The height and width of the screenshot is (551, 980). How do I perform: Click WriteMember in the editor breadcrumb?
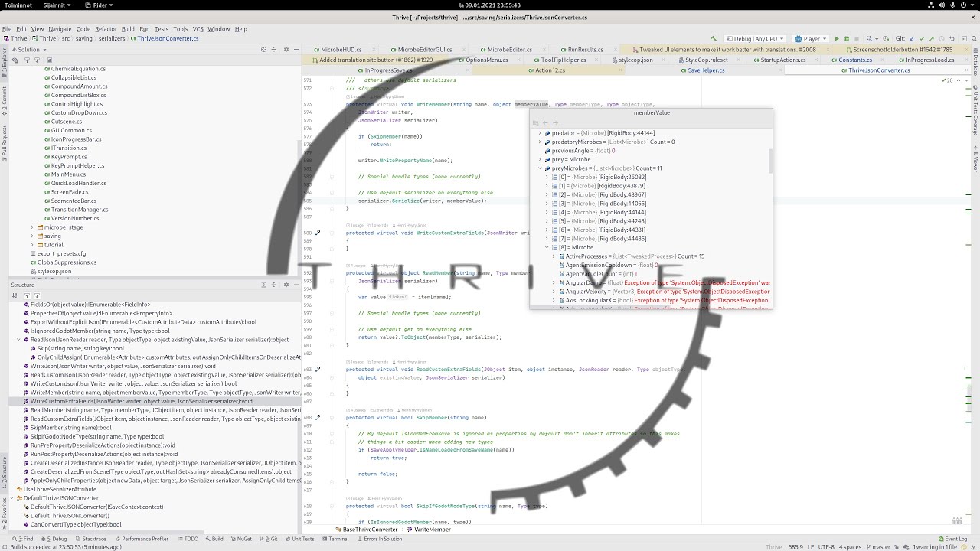pyautogui.click(x=433, y=530)
